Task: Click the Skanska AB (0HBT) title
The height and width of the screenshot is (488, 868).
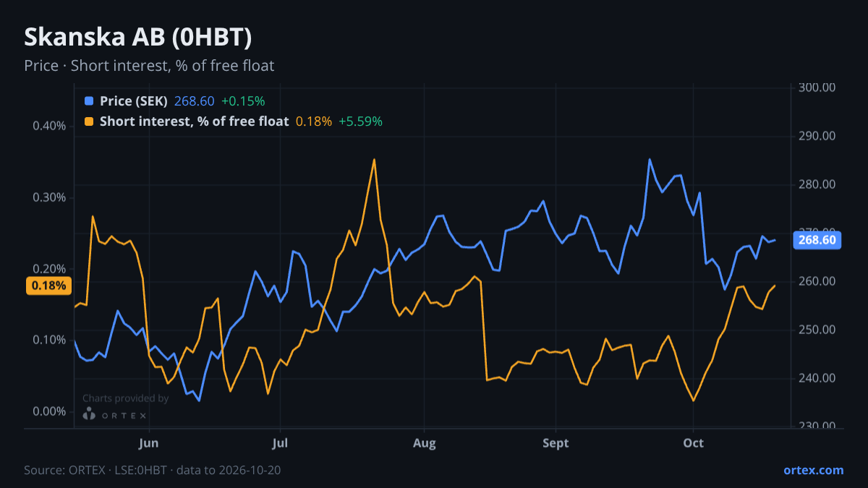Action: 138,37
